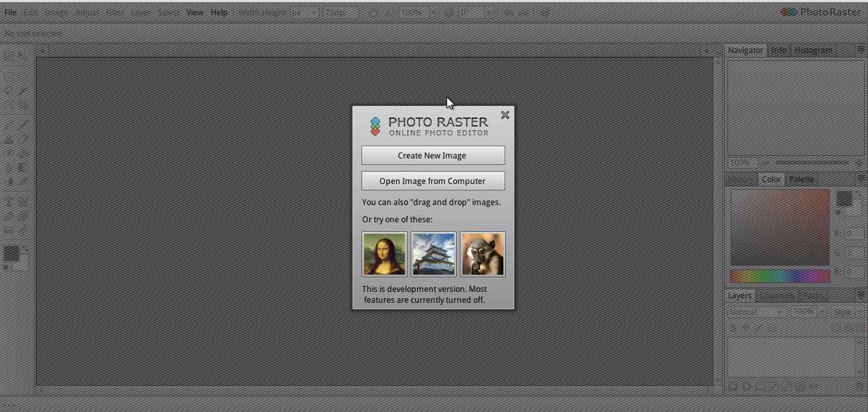Switch to the Layers tab

click(740, 296)
